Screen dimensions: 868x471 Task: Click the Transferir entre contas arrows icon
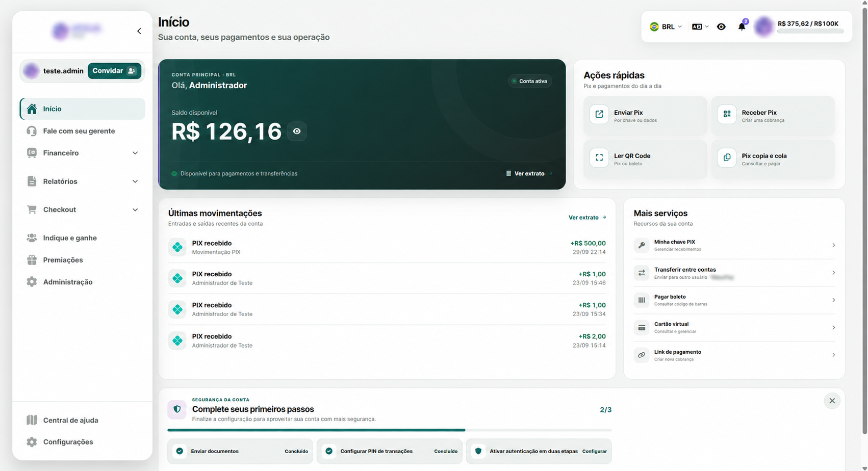(642, 273)
